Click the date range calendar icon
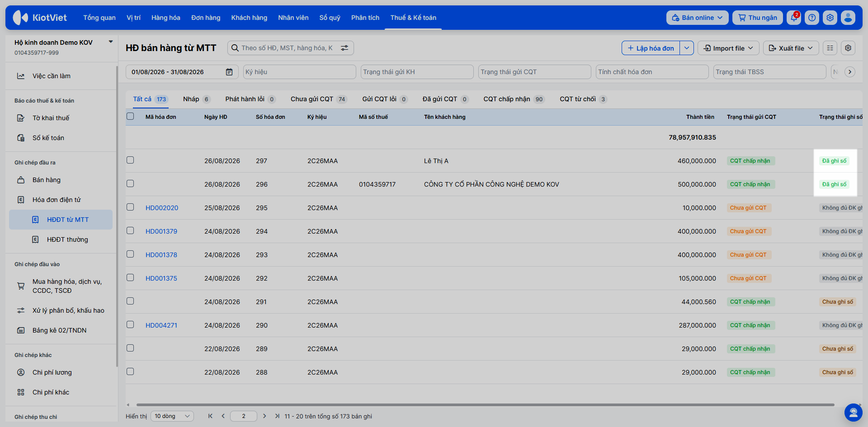The height and width of the screenshot is (427, 868). (229, 72)
